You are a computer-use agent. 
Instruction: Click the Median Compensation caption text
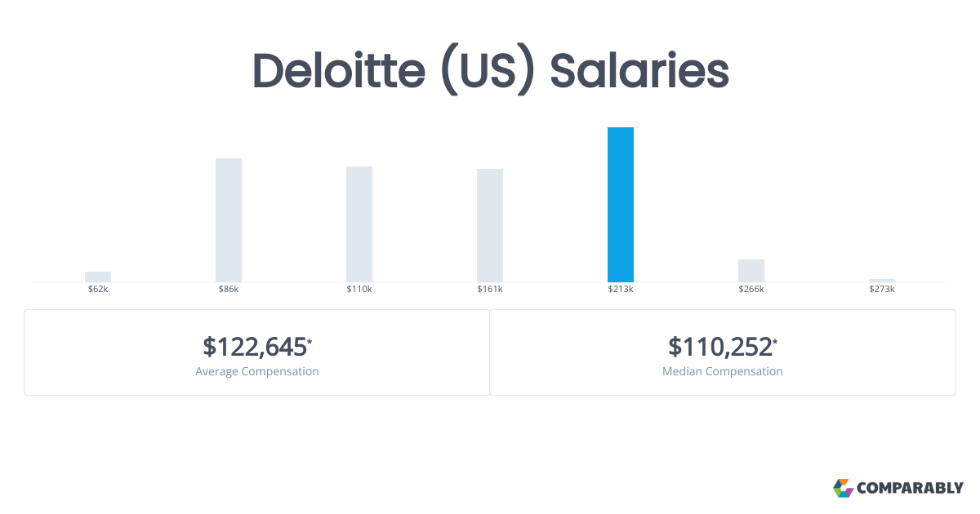(723, 371)
